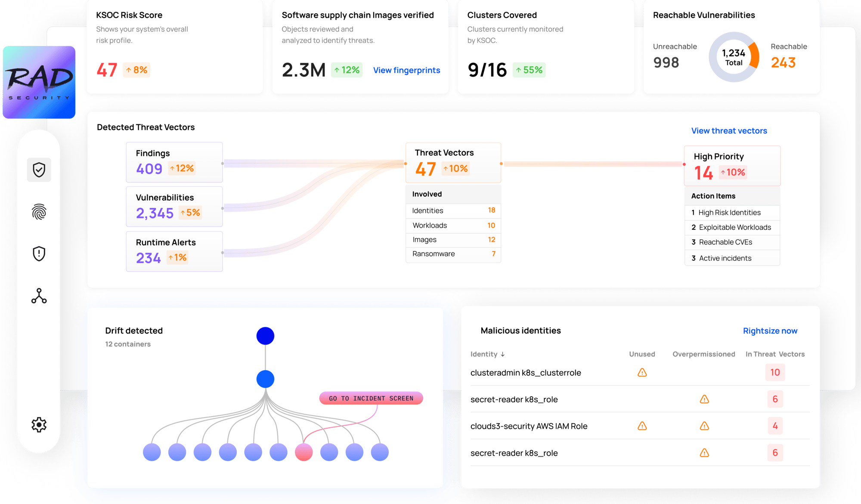
Task: Select the fingerprint icon in sidebar
Action: click(x=38, y=212)
